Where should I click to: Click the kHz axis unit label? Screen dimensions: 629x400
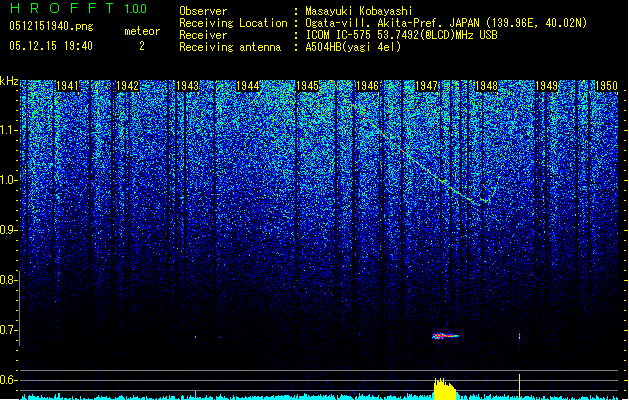coord(9,81)
